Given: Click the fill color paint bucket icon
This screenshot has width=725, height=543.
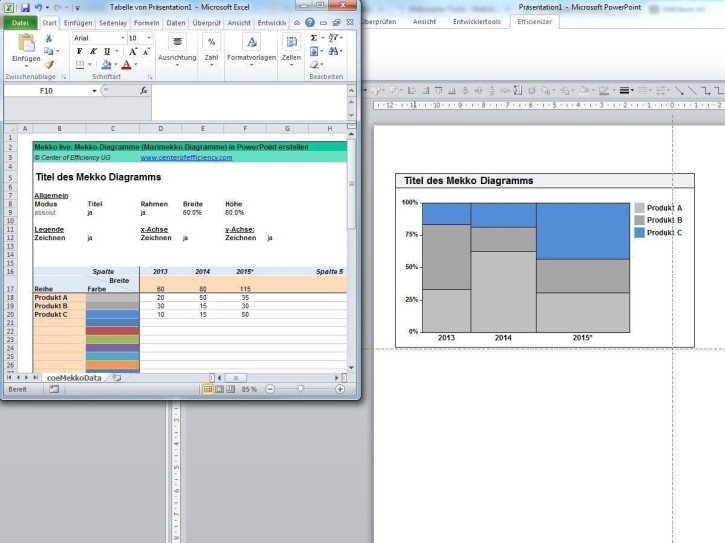Looking at the screenshot, I should pos(106,64).
